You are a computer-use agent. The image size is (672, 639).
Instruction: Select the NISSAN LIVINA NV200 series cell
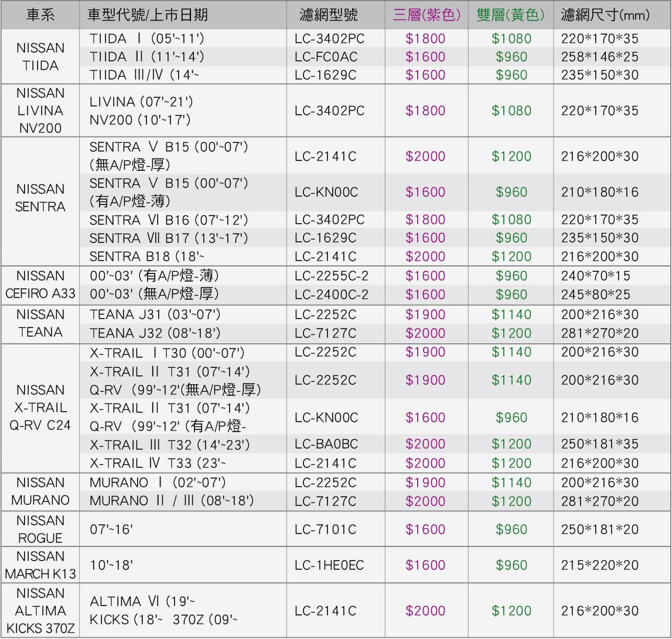40,111
